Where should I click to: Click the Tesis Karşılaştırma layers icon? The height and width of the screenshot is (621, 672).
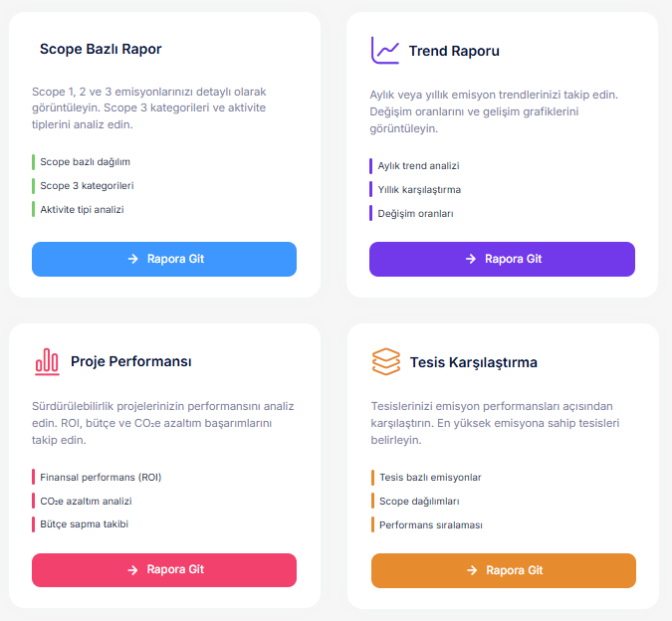(385, 361)
